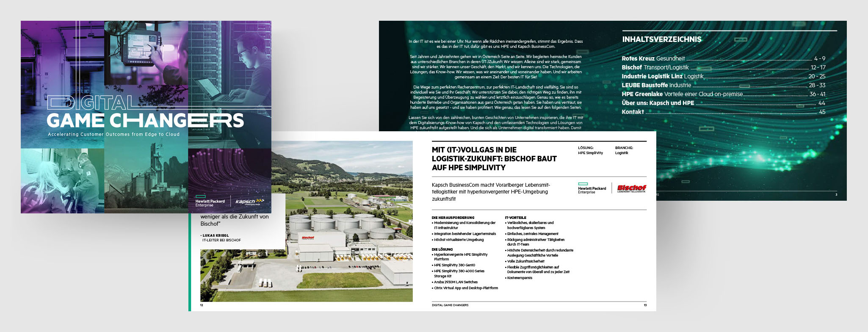Click page number 13 on the spread

[645, 305]
